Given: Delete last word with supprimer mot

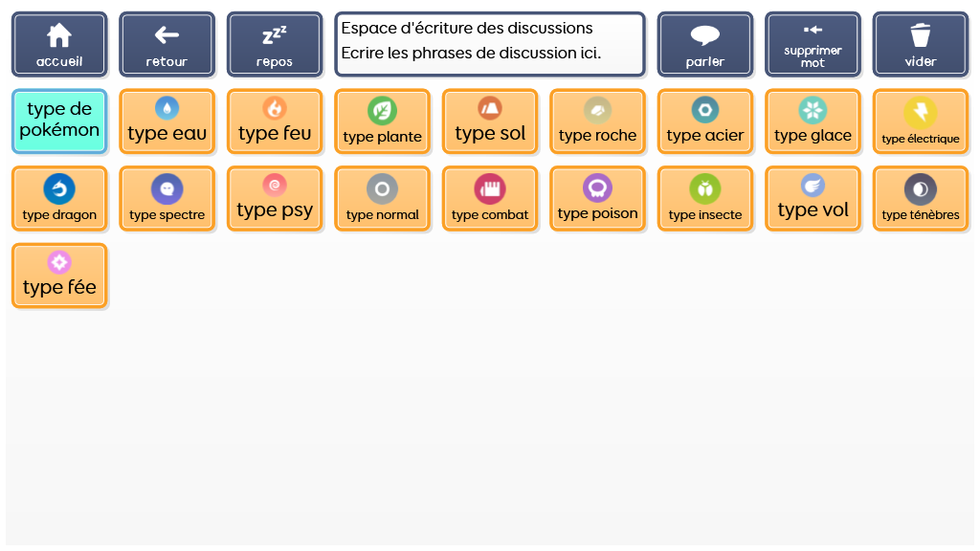Looking at the screenshot, I should (x=813, y=44).
